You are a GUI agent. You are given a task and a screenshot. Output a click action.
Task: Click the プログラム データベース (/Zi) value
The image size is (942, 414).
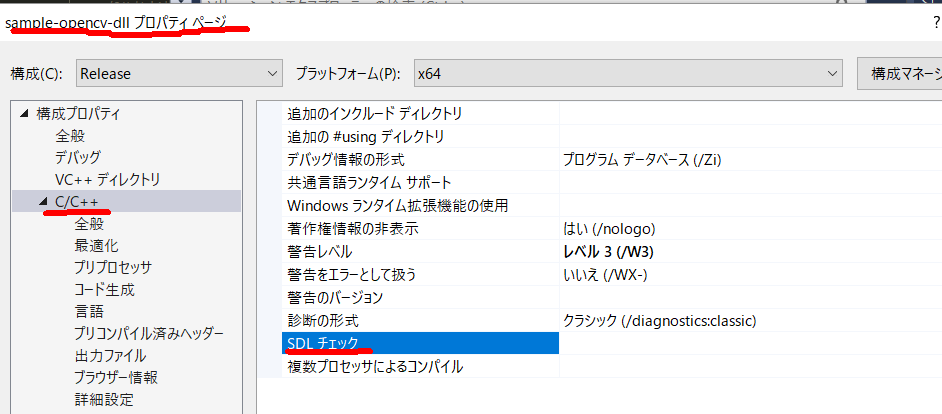coord(642,160)
